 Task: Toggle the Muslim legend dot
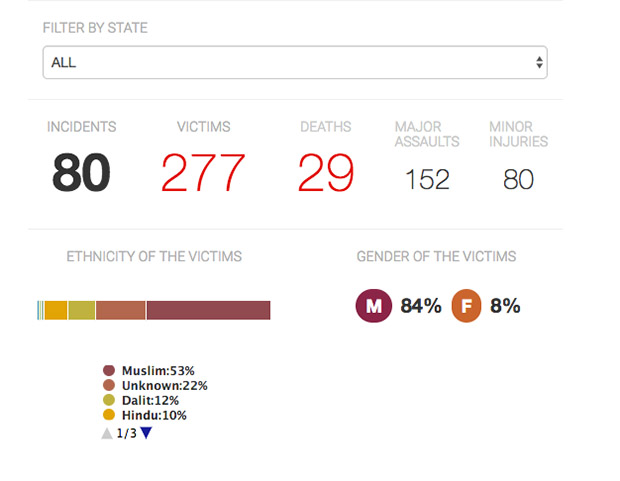click(x=109, y=370)
